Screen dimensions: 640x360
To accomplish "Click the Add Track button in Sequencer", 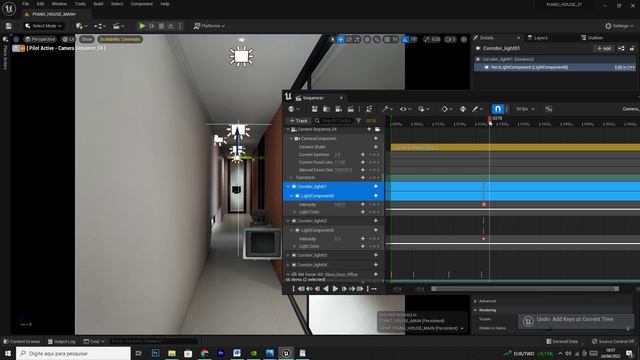I will pyautogui.click(x=298, y=121).
